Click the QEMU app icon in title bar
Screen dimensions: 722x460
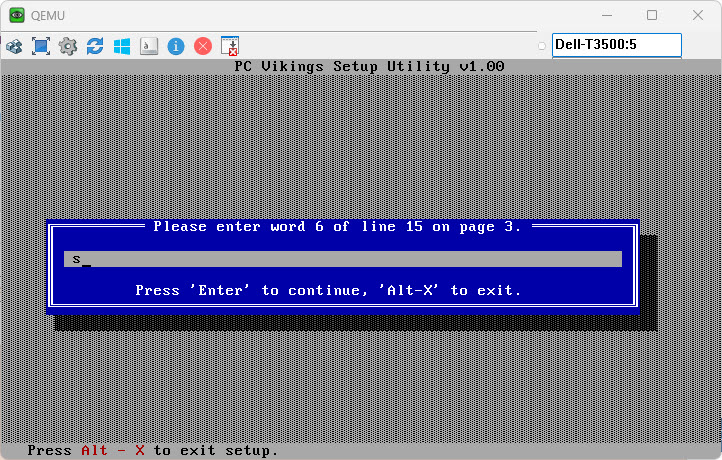pyautogui.click(x=17, y=15)
